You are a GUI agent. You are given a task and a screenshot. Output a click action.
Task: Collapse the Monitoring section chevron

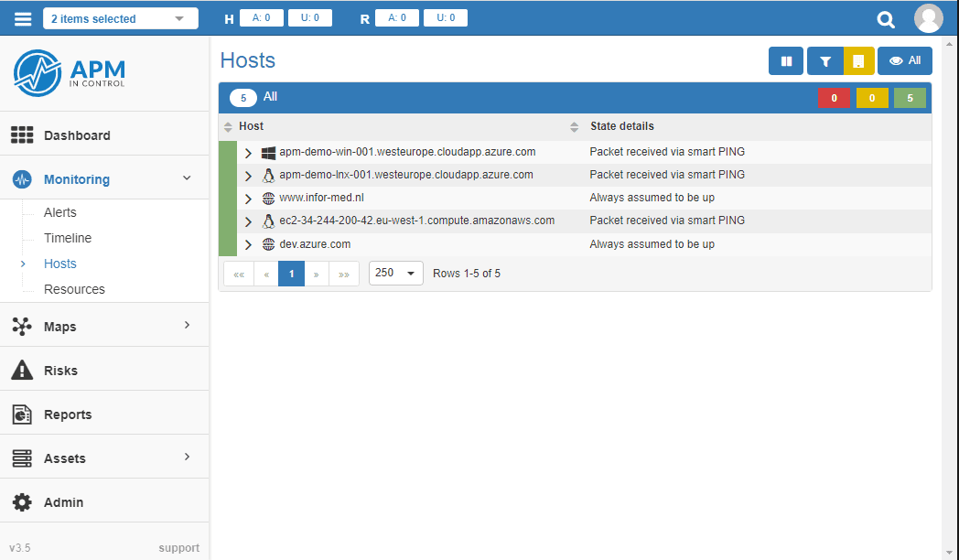click(188, 178)
